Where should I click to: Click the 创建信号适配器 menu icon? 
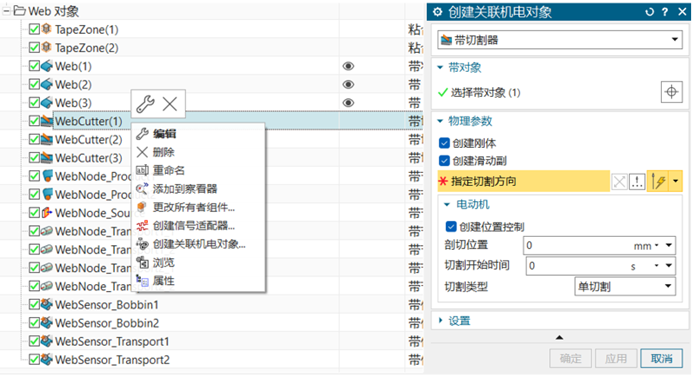(x=142, y=225)
